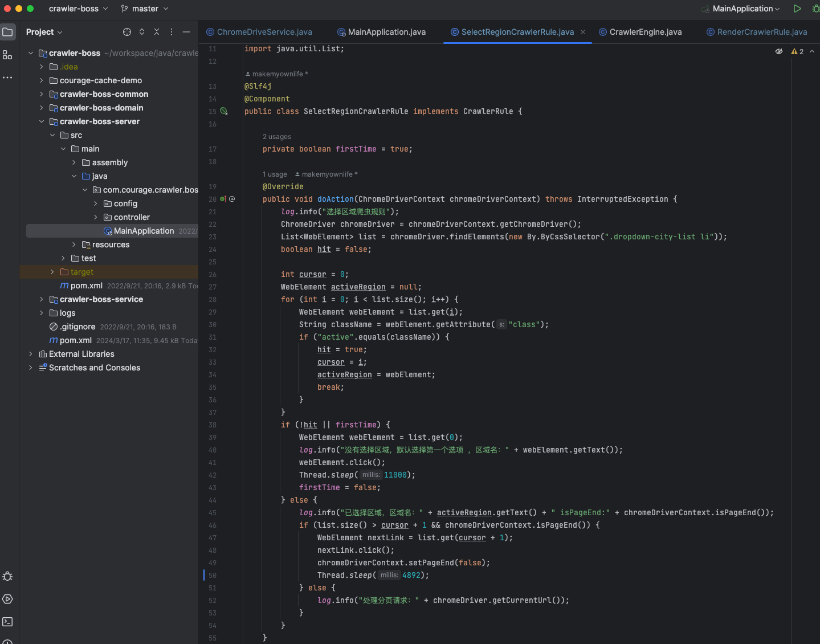Open the Terminal tool window
820x644 pixels.
pos(7,622)
